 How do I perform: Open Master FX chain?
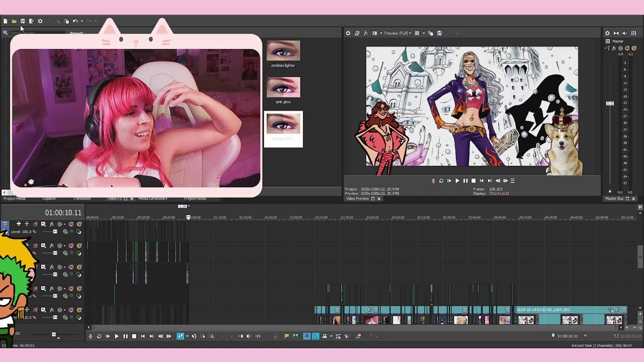[x=614, y=48]
